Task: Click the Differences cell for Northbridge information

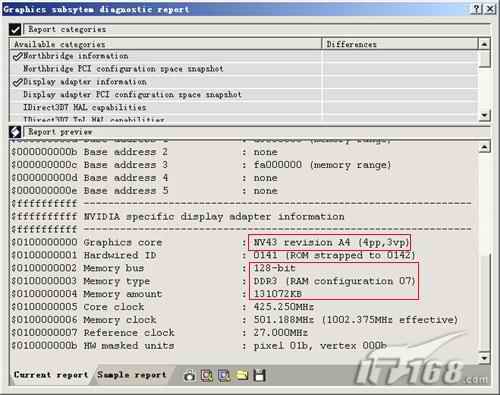Action: pyautogui.click(x=400, y=56)
